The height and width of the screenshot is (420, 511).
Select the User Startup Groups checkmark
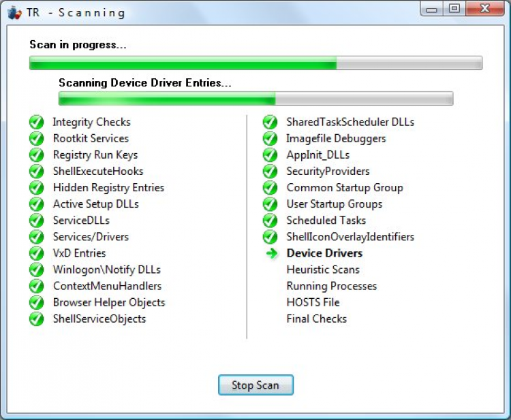point(270,204)
